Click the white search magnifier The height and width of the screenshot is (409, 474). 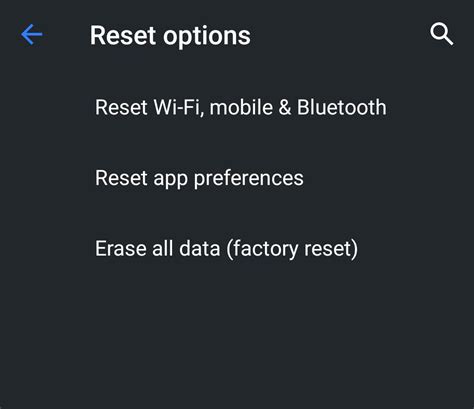point(441,34)
